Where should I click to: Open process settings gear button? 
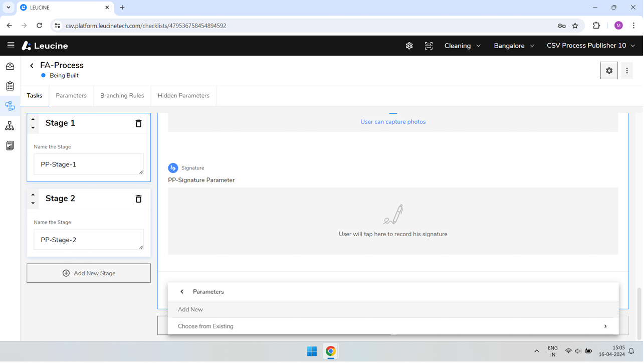pyautogui.click(x=609, y=71)
